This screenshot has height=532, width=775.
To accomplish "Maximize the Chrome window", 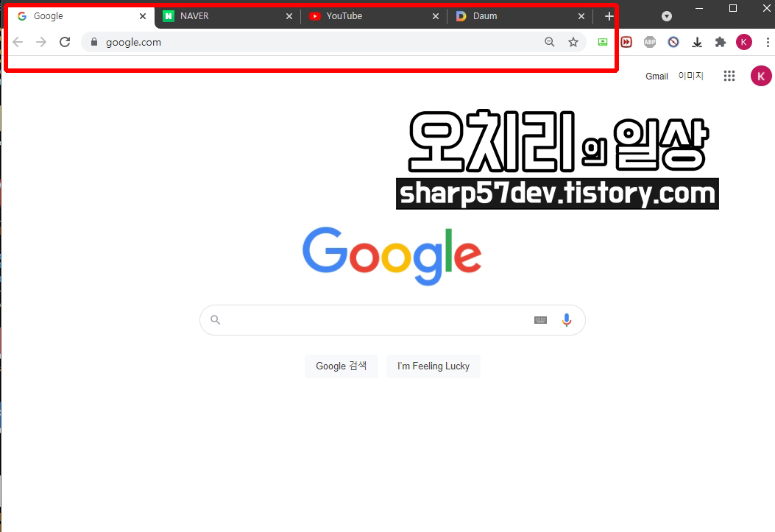I will pos(733,8).
